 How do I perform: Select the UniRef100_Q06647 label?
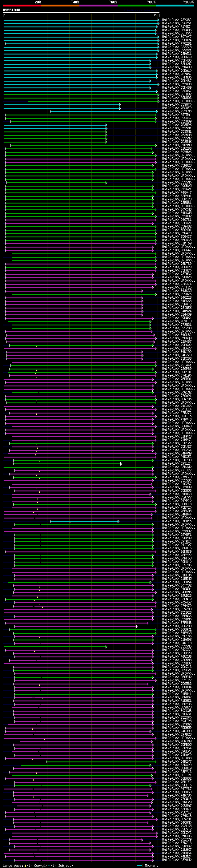177,250
